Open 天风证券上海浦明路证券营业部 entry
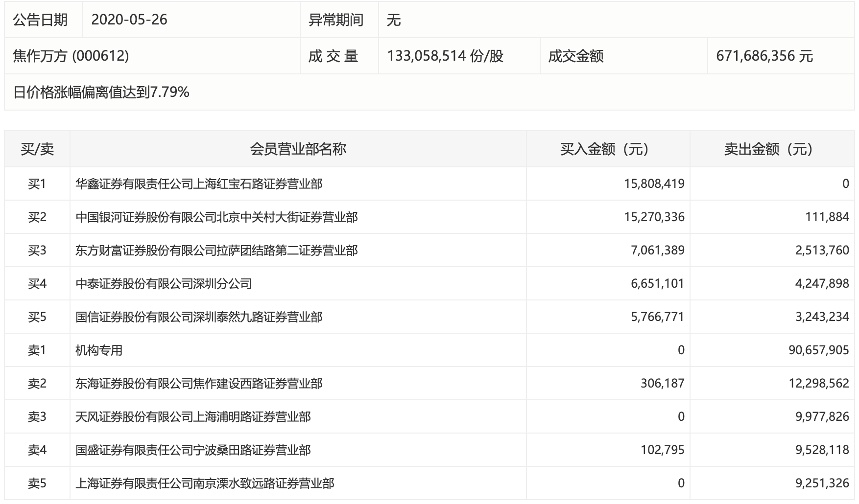 [x=193, y=417]
